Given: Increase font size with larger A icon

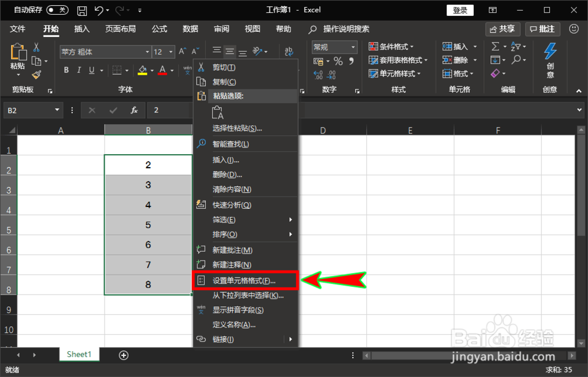Looking at the screenshot, I should pos(182,51).
